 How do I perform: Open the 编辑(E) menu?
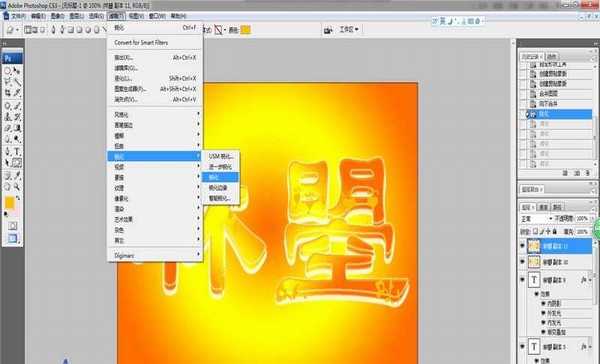(x=38, y=16)
